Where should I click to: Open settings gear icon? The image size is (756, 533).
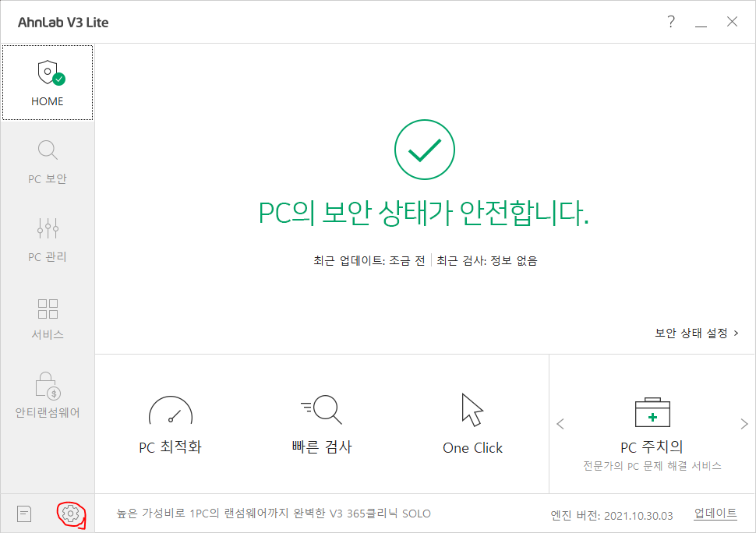click(70, 514)
